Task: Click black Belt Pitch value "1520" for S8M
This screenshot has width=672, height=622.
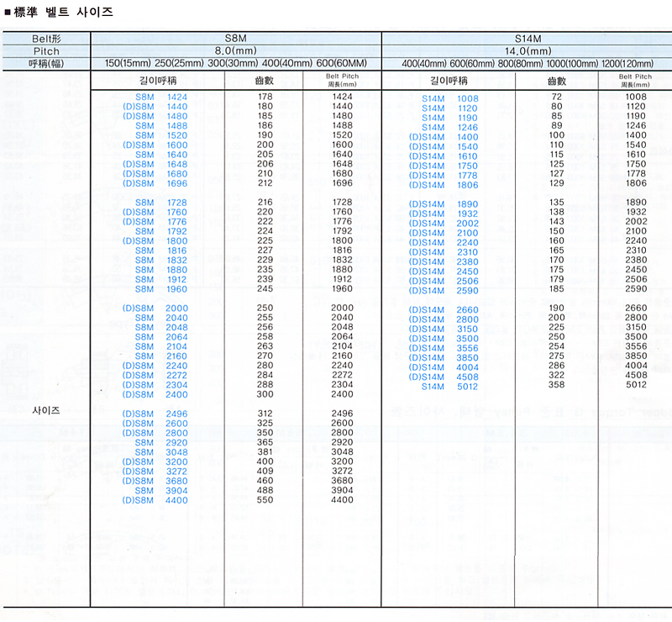Action: 343,135
